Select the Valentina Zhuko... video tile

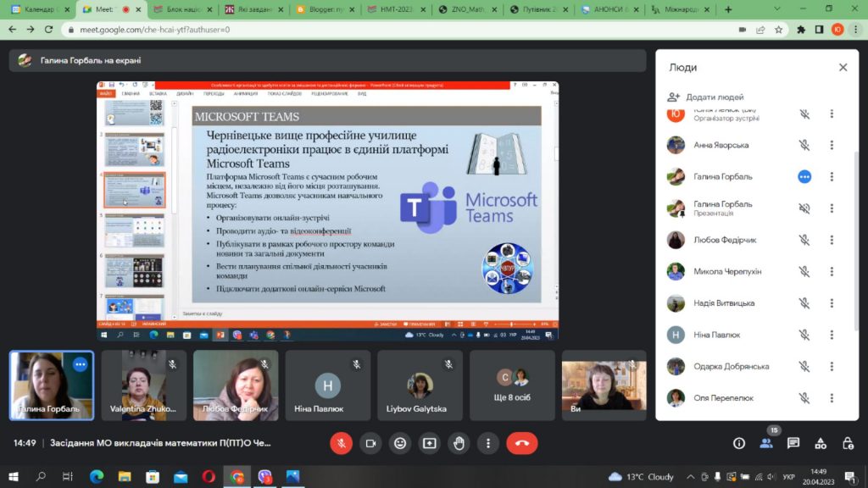(x=143, y=385)
